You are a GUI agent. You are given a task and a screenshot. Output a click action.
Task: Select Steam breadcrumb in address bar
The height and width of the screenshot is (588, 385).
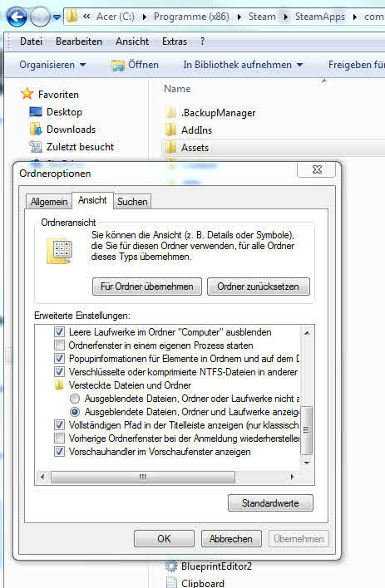tap(262, 17)
